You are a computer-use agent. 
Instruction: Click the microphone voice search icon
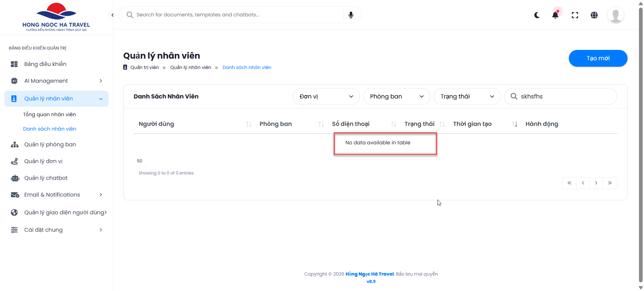351,15
